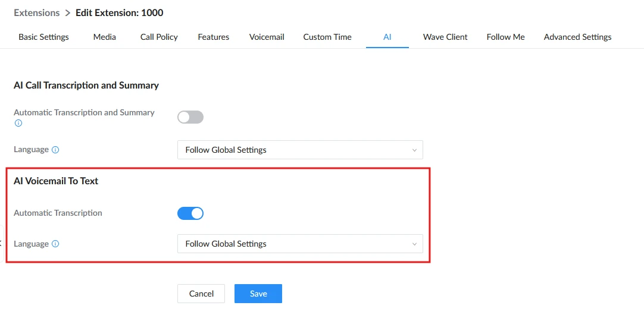
Task: Open Voicemail To Text Language dropdown
Action: pyautogui.click(x=300, y=244)
